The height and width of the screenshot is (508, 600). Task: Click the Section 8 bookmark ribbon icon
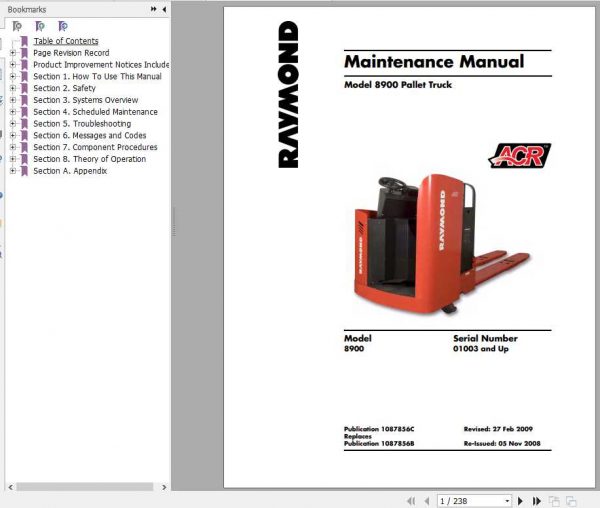pos(24,159)
